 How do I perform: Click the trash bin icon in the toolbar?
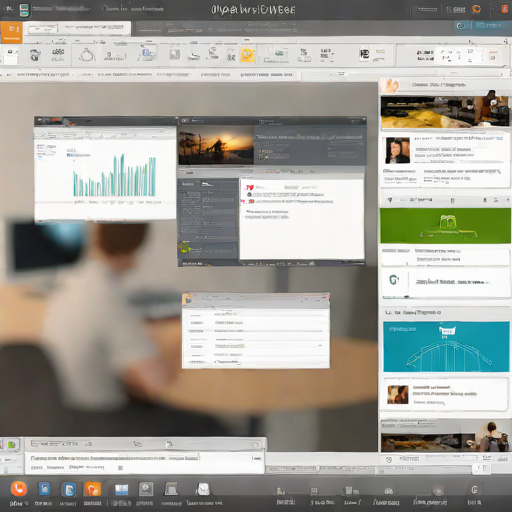click(35, 55)
